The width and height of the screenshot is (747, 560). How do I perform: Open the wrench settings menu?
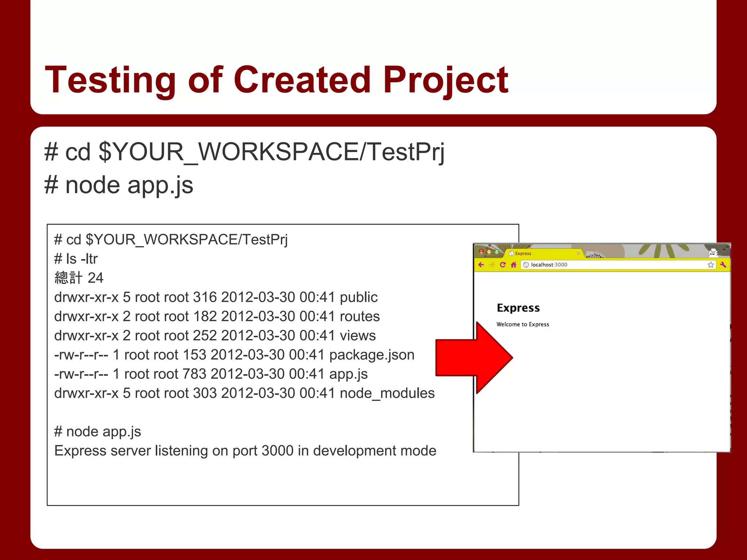(x=723, y=265)
